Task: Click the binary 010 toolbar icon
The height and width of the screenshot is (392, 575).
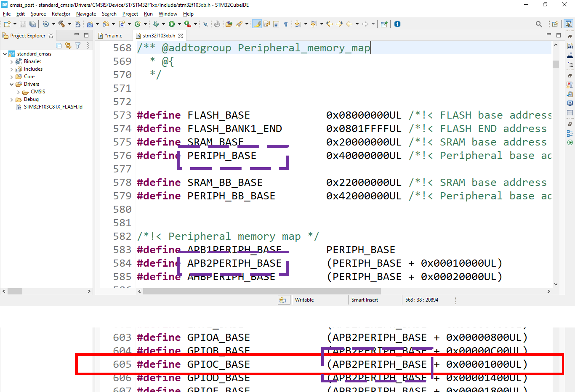Action: pyautogui.click(x=78, y=24)
